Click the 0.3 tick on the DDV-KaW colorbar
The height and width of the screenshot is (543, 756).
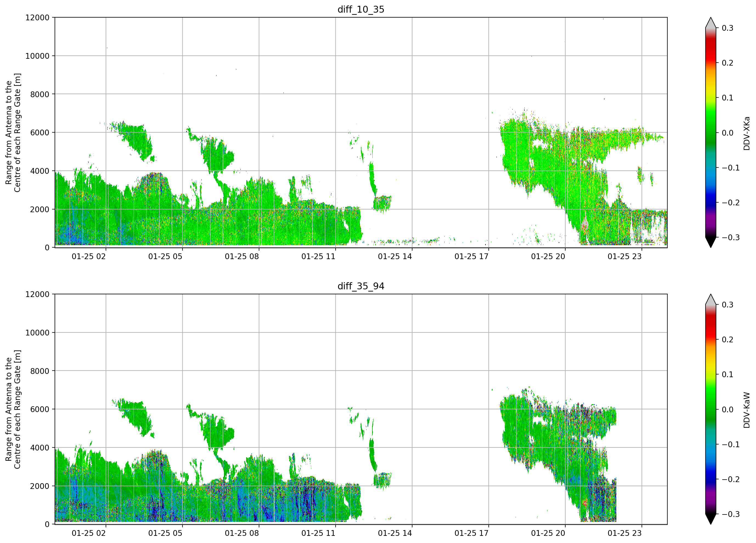728,304
